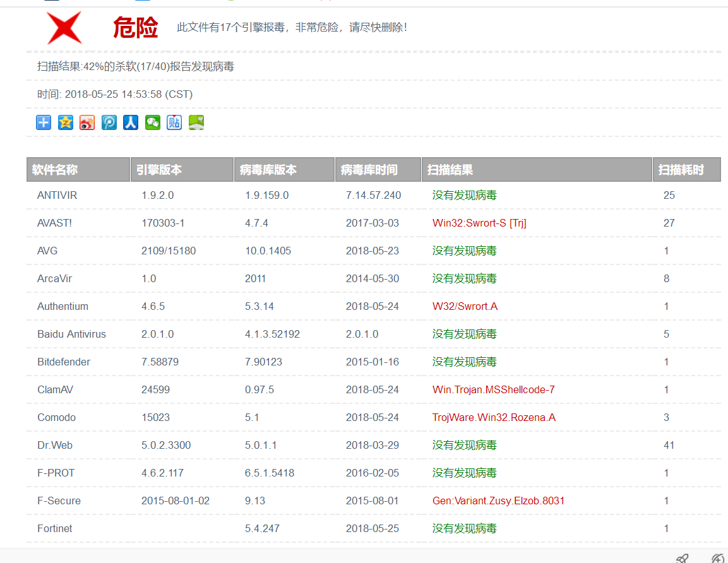Click virus database version 10.0.1405
This screenshot has width=728, height=563.
268,251
